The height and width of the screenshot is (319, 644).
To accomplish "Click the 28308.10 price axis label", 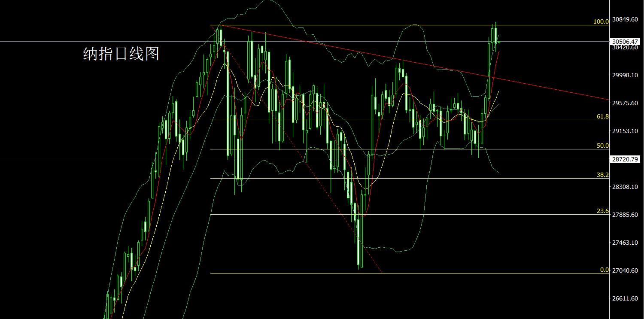I will [x=625, y=187].
